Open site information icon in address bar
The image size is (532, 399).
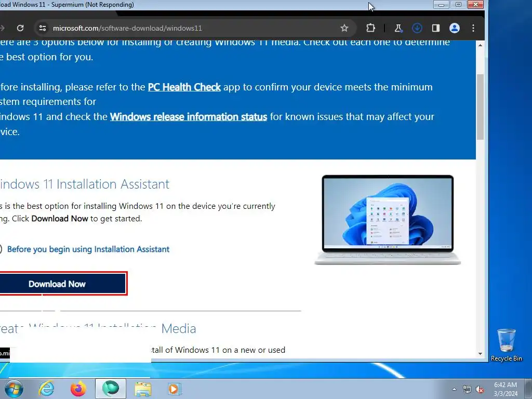pos(43,28)
